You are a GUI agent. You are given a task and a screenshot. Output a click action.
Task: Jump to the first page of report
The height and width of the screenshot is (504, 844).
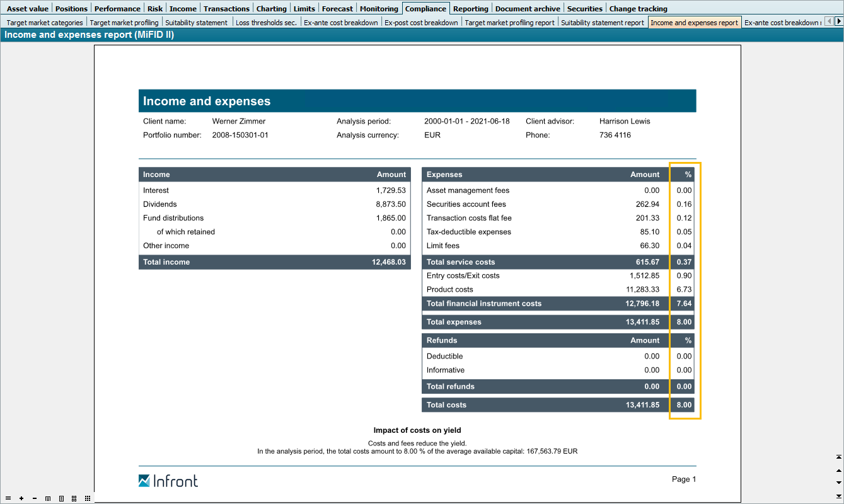coord(838,457)
